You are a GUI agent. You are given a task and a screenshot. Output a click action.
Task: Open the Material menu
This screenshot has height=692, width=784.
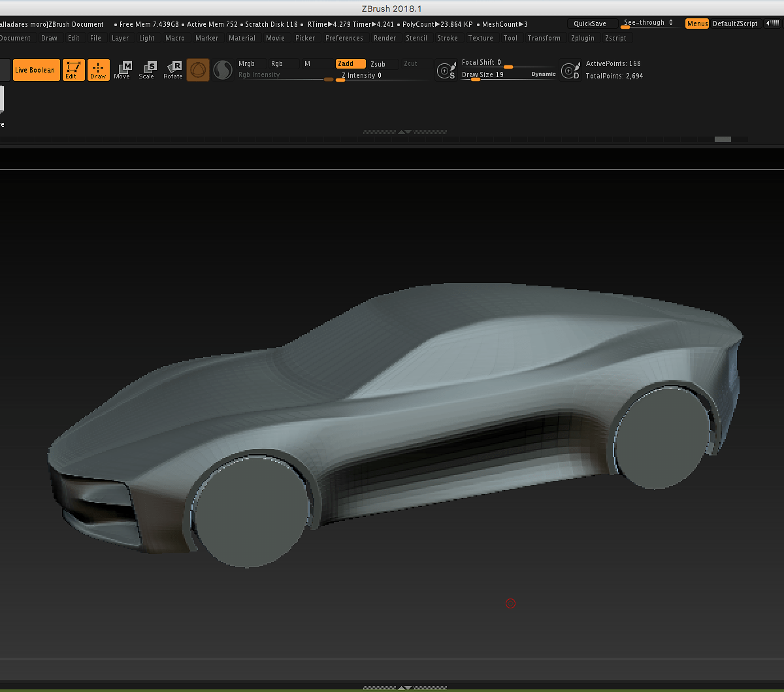coord(242,38)
